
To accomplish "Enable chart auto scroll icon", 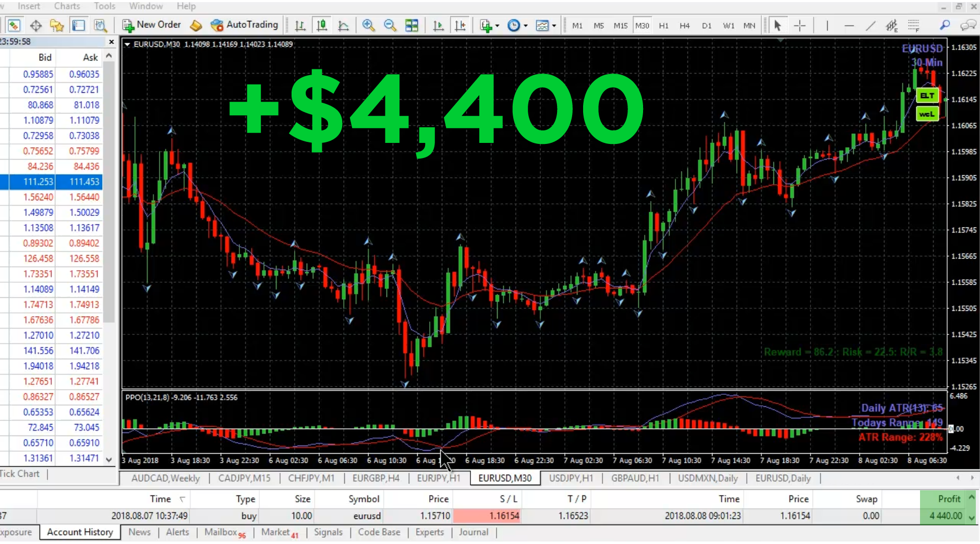I will pos(438,25).
